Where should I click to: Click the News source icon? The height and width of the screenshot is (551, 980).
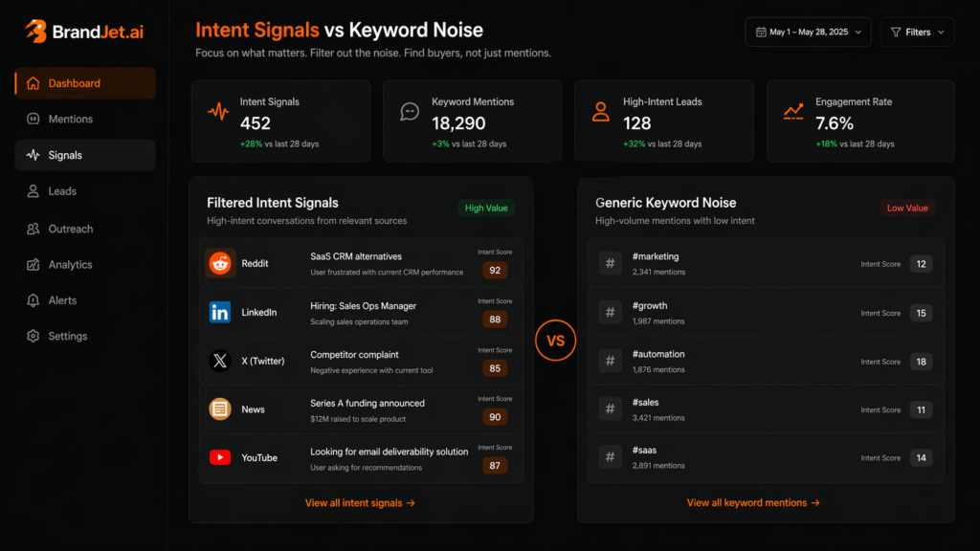pyautogui.click(x=220, y=409)
